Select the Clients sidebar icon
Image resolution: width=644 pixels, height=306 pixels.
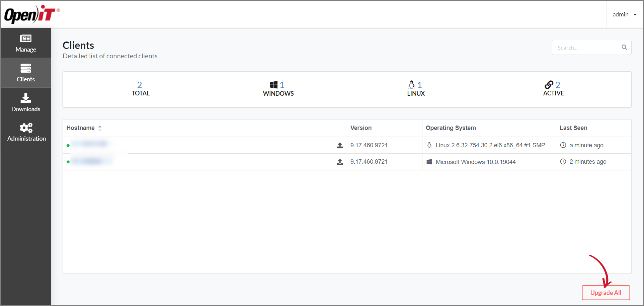(x=25, y=72)
